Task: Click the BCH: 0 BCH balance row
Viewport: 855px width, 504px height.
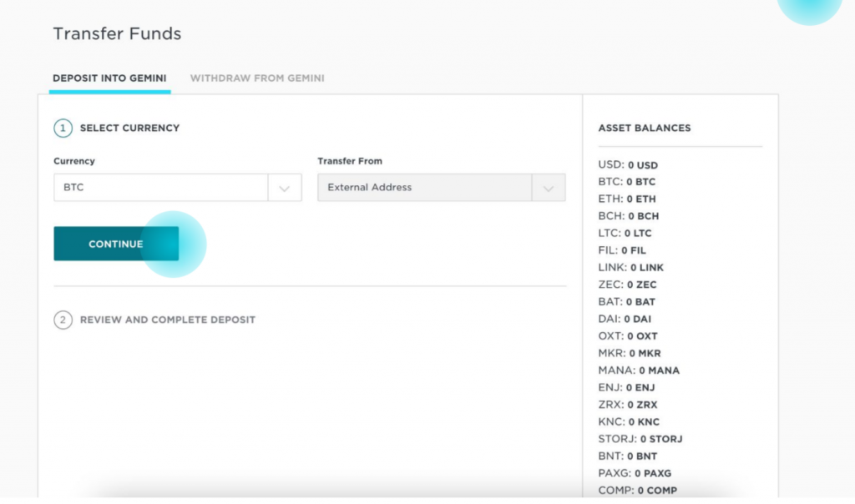Action: [x=629, y=216]
